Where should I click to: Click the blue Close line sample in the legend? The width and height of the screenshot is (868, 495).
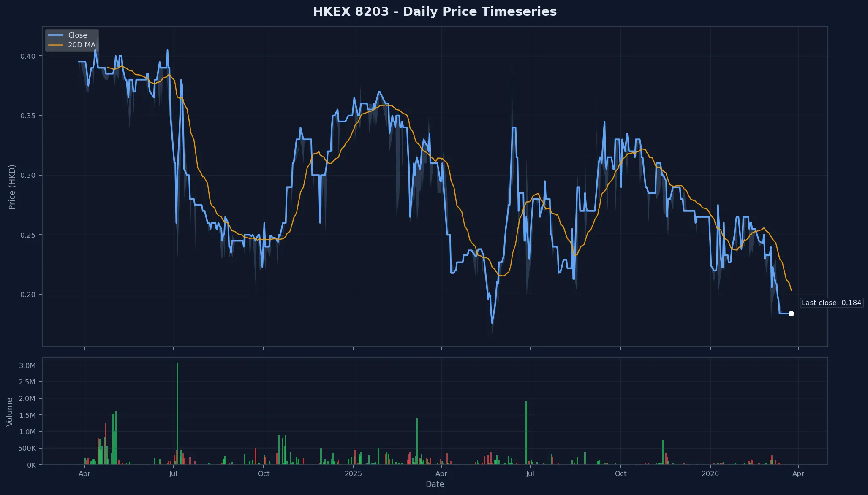(55, 35)
